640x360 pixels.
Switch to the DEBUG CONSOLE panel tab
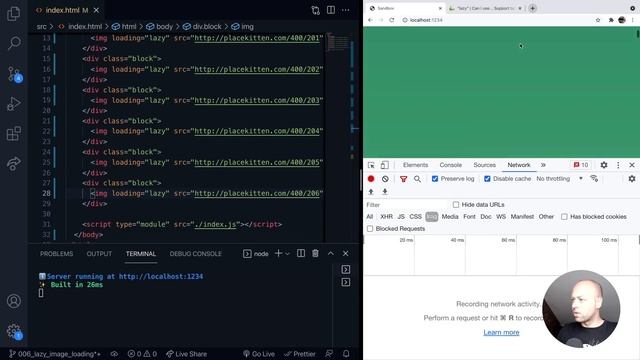pos(196,254)
